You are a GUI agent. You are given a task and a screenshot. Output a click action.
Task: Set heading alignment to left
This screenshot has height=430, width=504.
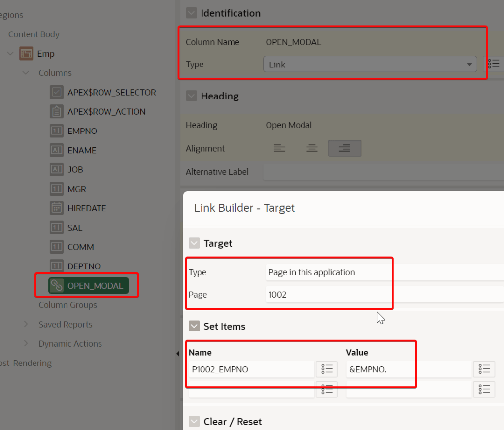tap(279, 148)
